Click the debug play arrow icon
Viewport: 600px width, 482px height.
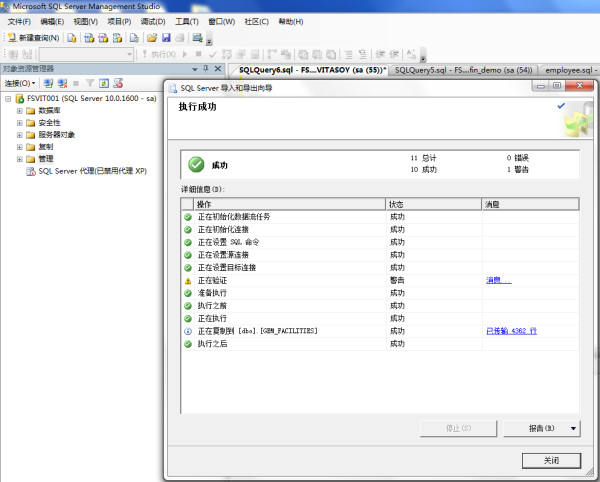[x=185, y=54]
